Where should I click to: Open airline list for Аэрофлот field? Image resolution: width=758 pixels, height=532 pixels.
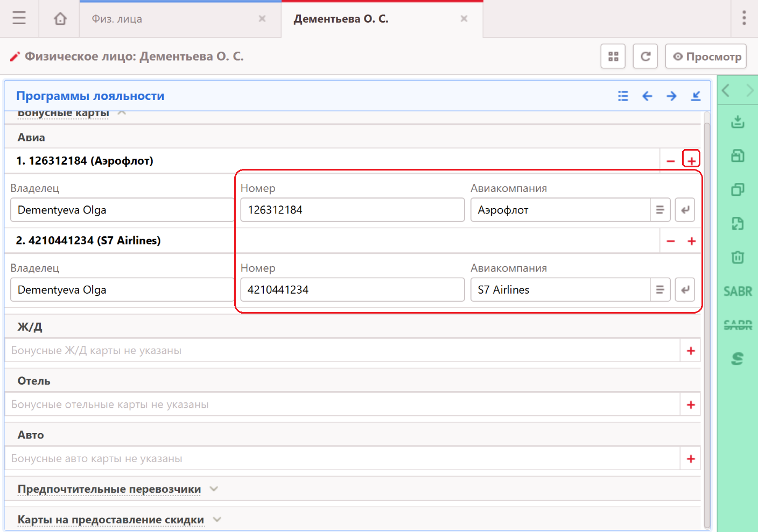pos(659,210)
